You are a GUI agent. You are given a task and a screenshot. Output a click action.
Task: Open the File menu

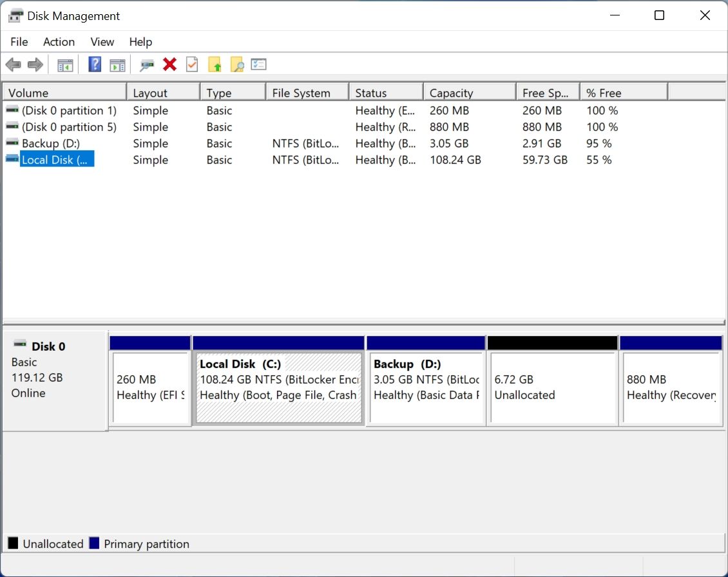click(19, 41)
